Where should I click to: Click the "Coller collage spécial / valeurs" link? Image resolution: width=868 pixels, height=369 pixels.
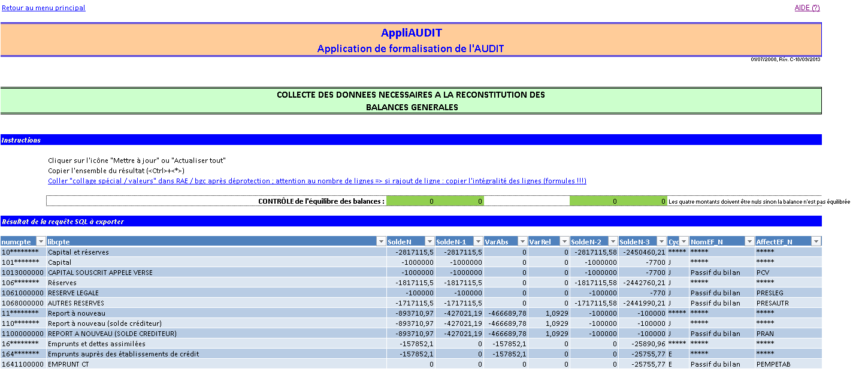(x=317, y=181)
